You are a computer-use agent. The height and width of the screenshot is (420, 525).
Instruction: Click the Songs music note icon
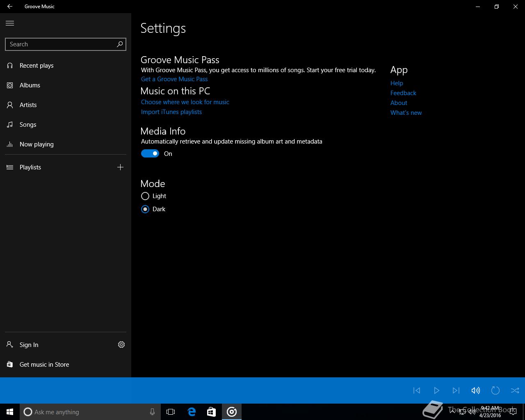10,125
